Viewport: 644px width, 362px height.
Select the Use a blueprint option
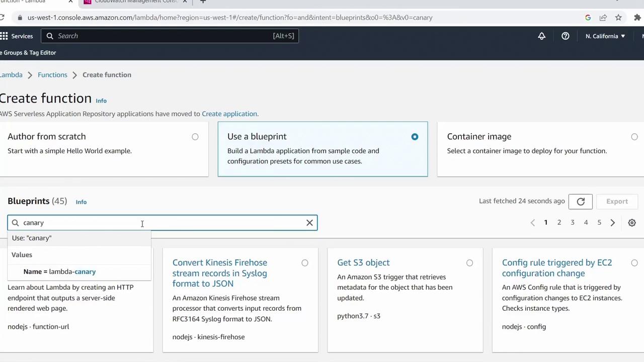(415, 137)
